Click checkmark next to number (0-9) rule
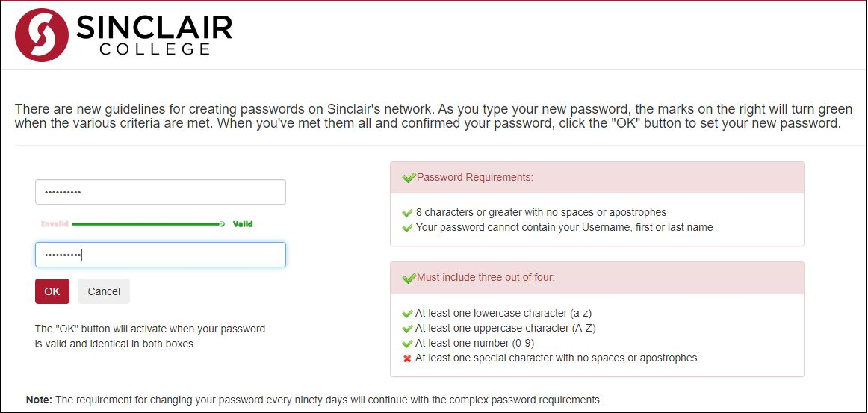Viewport: 868px width, 413px height. click(407, 344)
